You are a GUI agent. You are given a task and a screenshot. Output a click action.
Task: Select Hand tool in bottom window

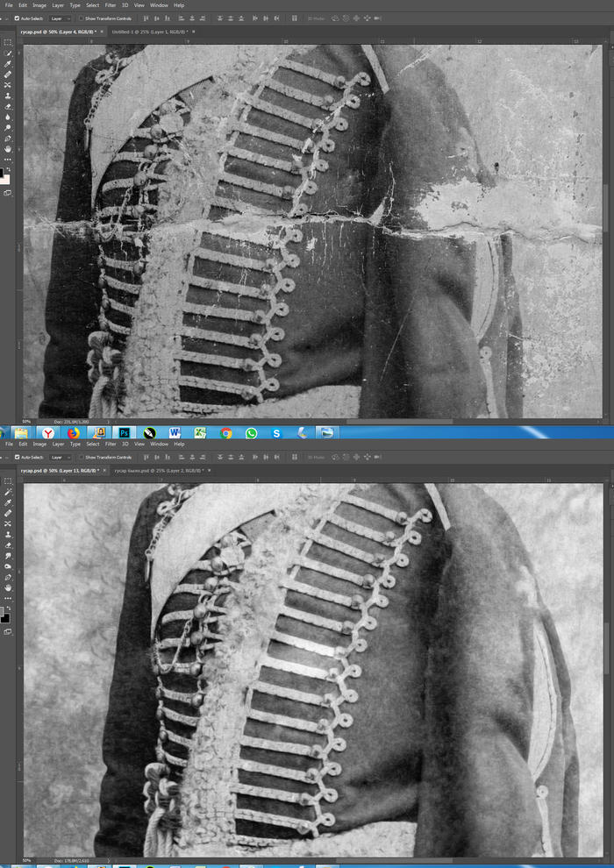pyautogui.click(x=8, y=587)
